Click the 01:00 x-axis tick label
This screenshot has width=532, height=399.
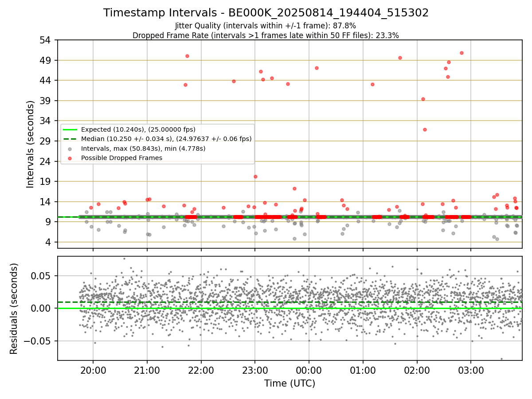(363, 370)
